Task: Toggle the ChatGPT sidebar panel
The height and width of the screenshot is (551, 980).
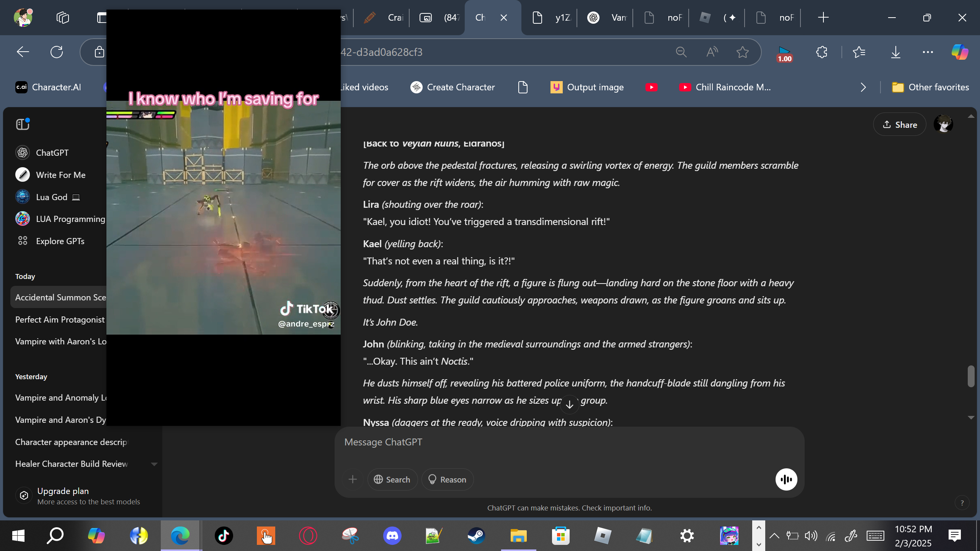Action: point(23,124)
